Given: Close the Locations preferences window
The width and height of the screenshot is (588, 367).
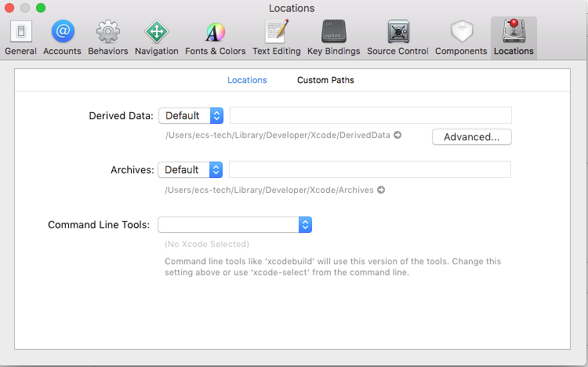Looking at the screenshot, I should (9, 8).
